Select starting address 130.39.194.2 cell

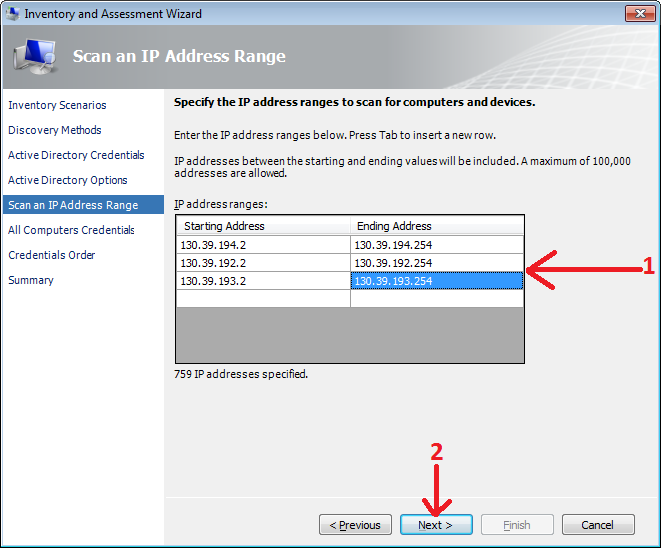point(263,245)
